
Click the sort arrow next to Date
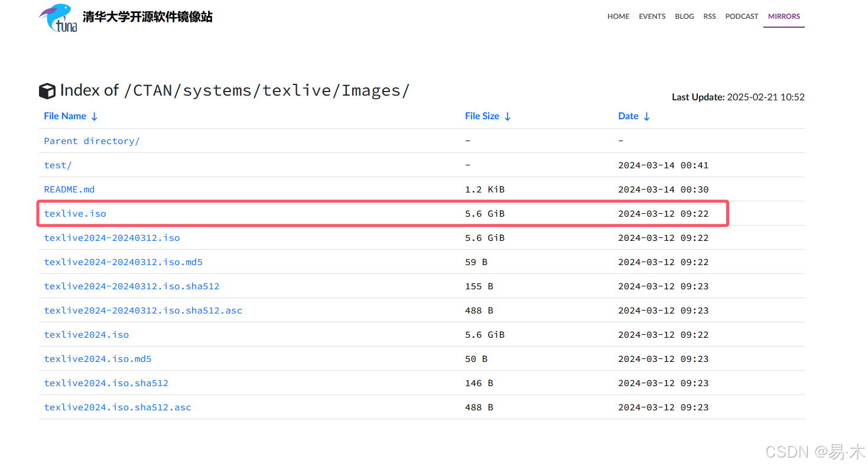646,116
